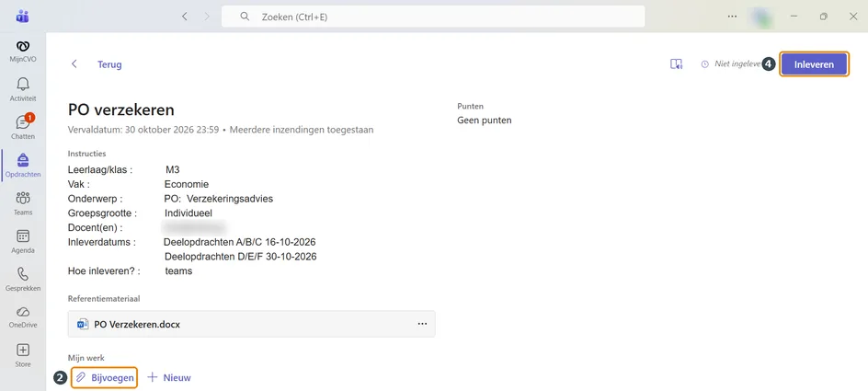Open the Immersive Reader icon
The image size is (868, 391).
tap(676, 64)
